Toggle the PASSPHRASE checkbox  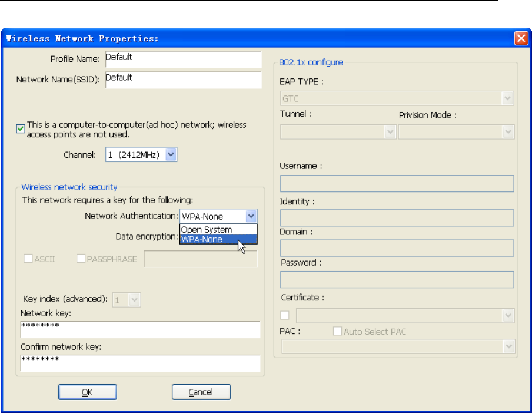tap(81, 259)
